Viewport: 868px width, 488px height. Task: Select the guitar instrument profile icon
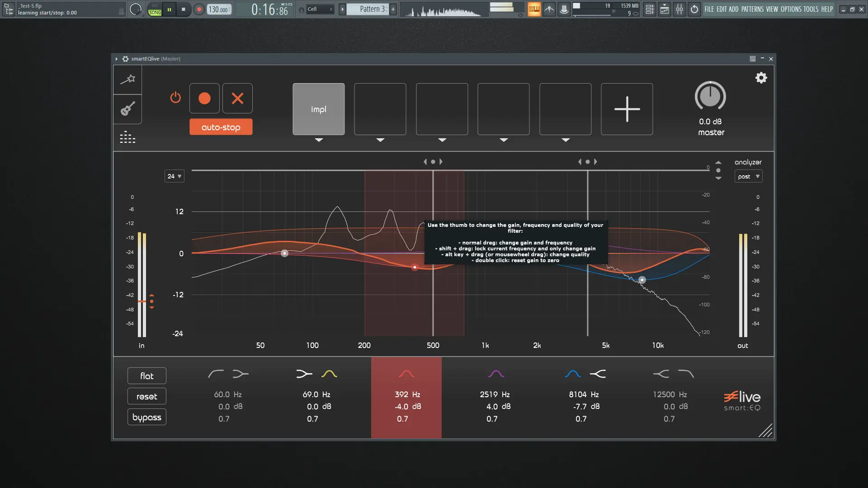[x=127, y=109]
